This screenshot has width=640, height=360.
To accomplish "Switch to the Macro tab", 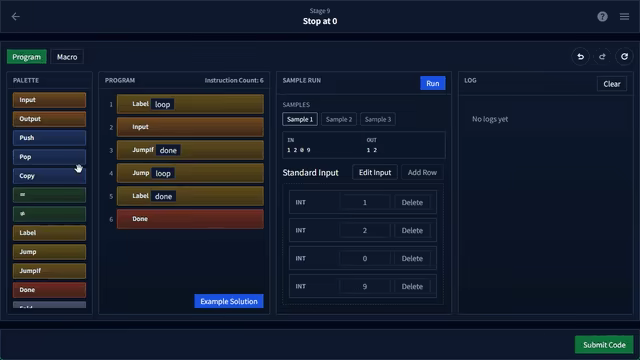I will (67, 57).
